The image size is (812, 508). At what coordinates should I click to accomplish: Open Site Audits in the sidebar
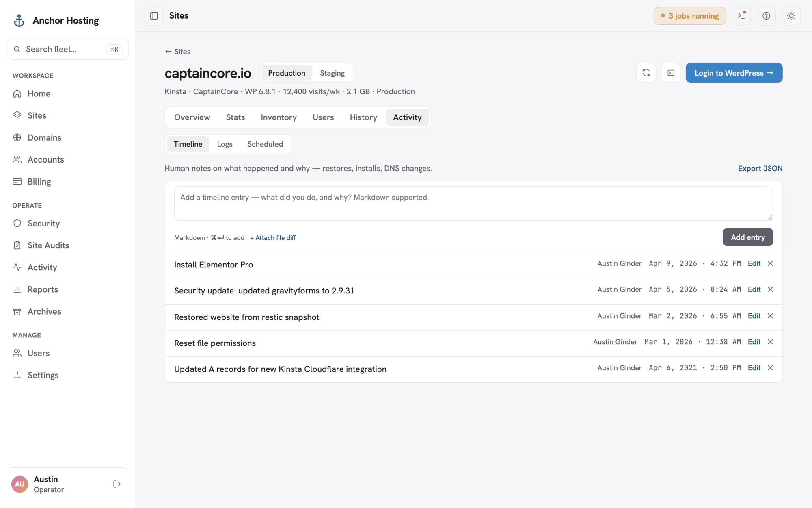(67, 245)
